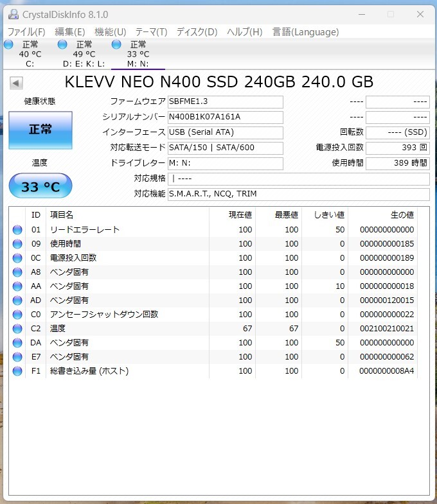Close the CrystalDiskInfo window
The image size is (437, 504).
420,14
